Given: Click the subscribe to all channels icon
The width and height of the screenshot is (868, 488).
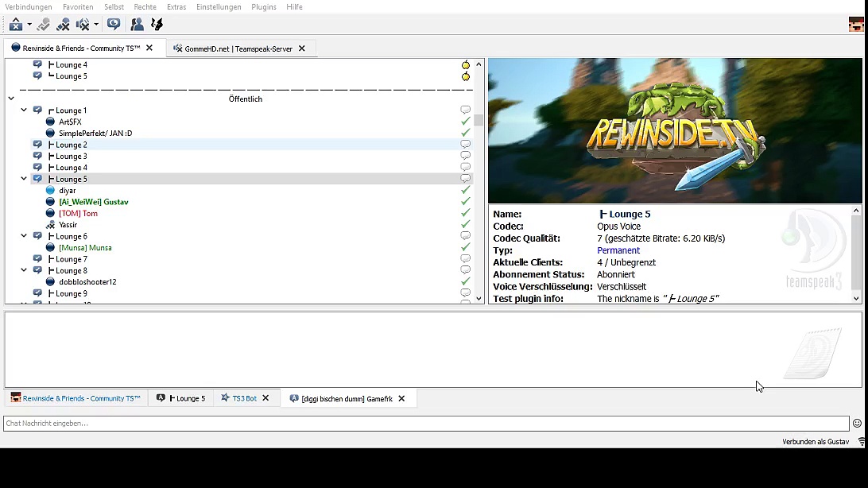Looking at the screenshot, I should 114,25.
